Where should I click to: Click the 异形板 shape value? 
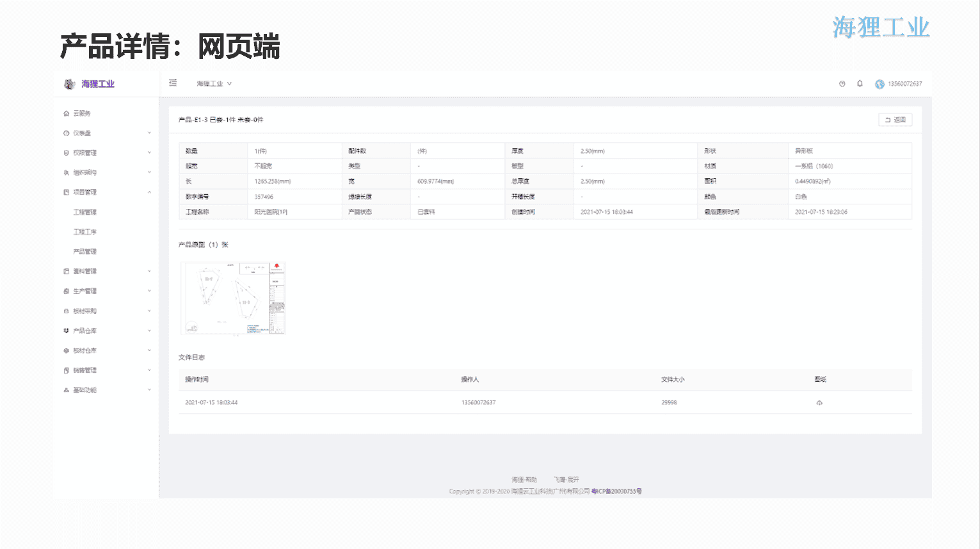pos(804,151)
